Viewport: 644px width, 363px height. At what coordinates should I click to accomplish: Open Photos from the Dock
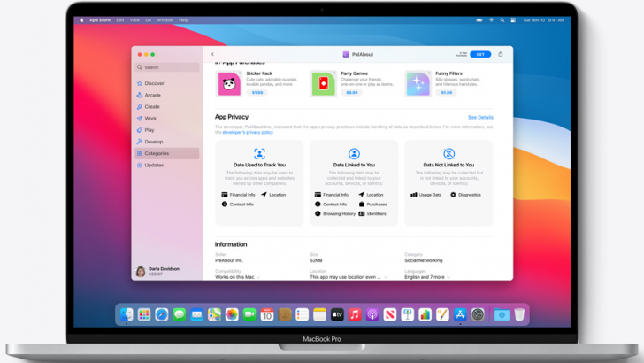tap(232, 314)
